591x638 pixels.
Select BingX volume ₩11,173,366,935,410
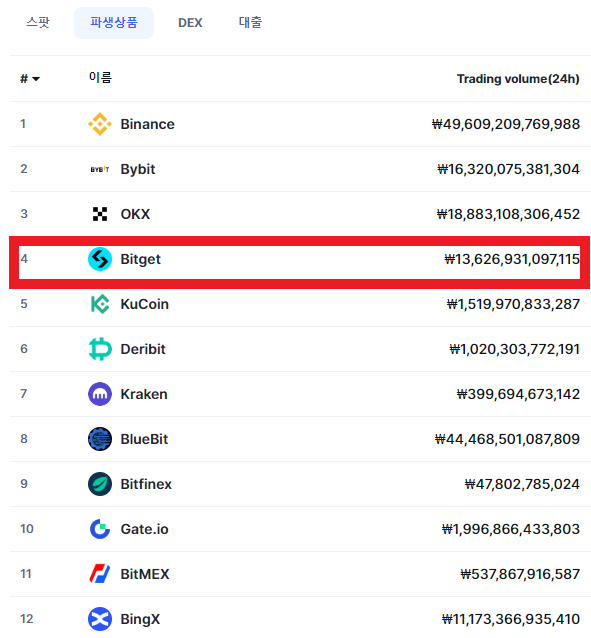click(x=510, y=619)
